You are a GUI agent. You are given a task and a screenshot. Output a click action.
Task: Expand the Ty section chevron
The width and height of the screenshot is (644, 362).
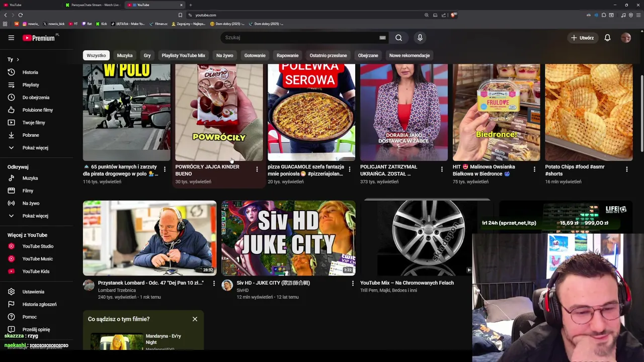(18, 59)
